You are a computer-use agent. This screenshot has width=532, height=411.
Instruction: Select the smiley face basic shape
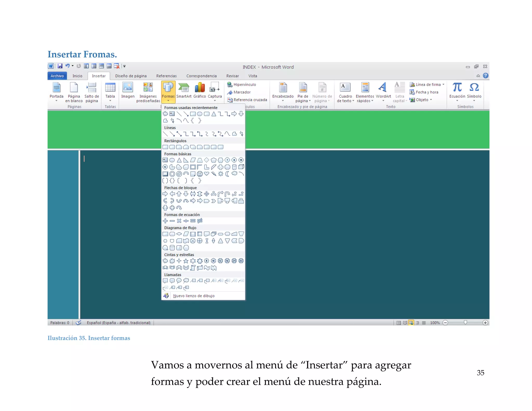200,174
